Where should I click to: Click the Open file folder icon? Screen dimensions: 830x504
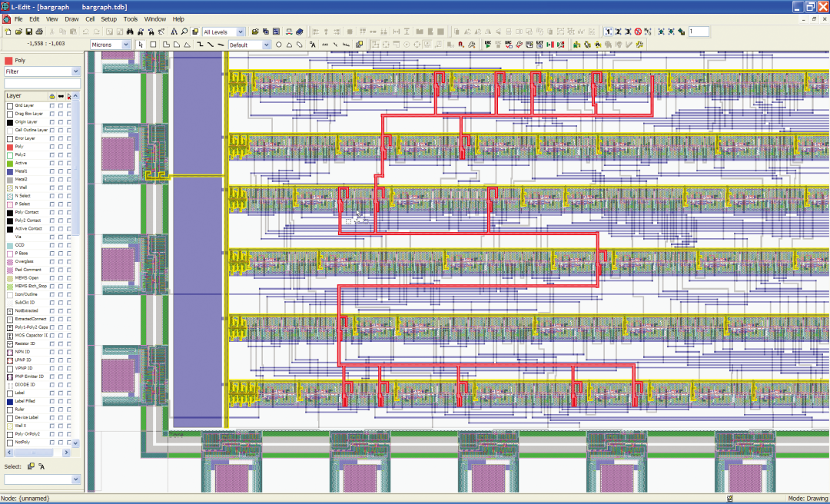click(x=18, y=31)
